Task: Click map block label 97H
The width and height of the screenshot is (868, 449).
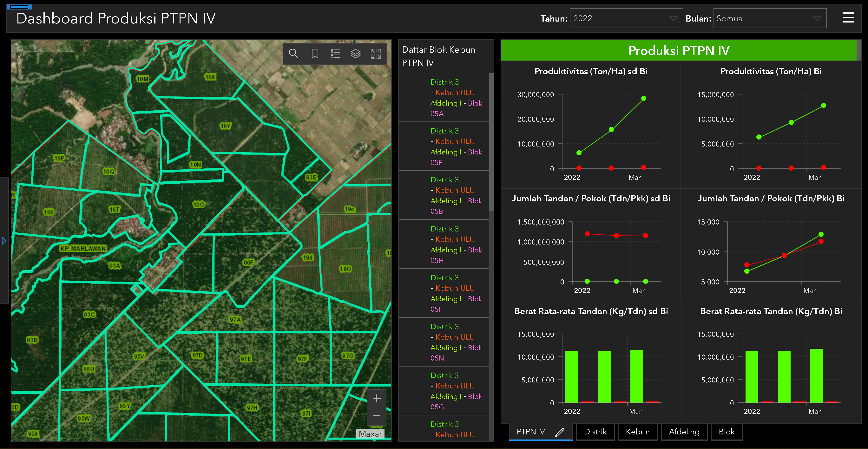Action: pyautogui.click(x=252, y=408)
